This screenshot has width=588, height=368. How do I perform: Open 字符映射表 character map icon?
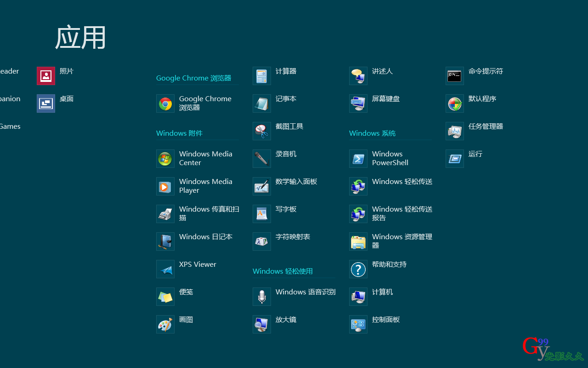click(262, 241)
